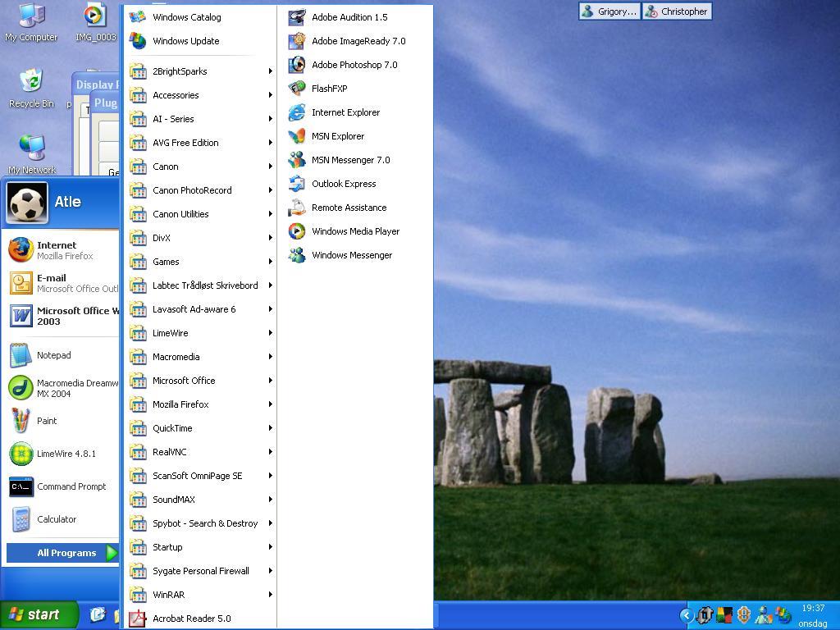Open Recycle Bin desktop icon
This screenshot has height=630, width=840.
click(31, 81)
